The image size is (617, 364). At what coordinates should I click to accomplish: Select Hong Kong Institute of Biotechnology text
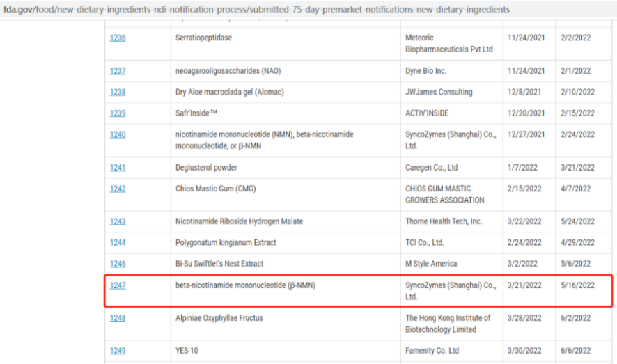[448, 324]
